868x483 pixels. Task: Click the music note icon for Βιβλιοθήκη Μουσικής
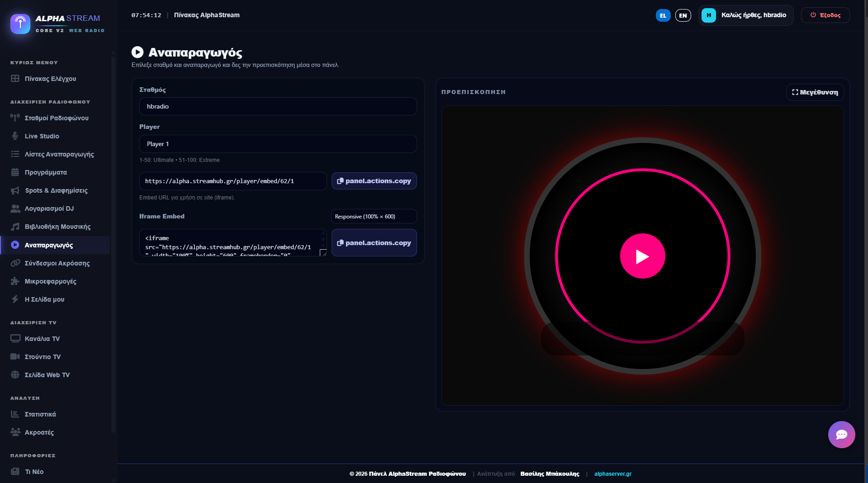[x=15, y=227]
